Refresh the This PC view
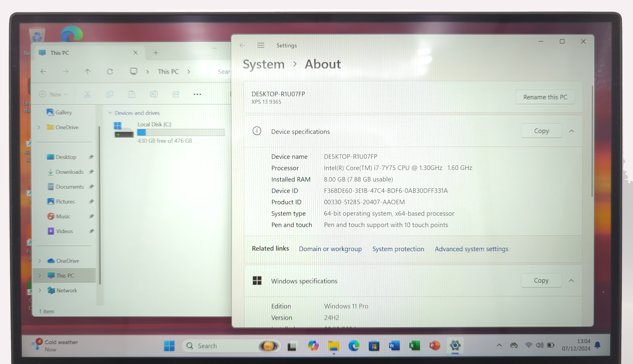The width and height of the screenshot is (633, 364). (110, 72)
